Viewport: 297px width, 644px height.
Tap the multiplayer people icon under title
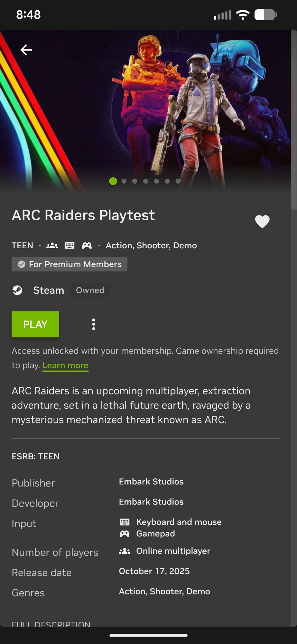coord(52,246)
